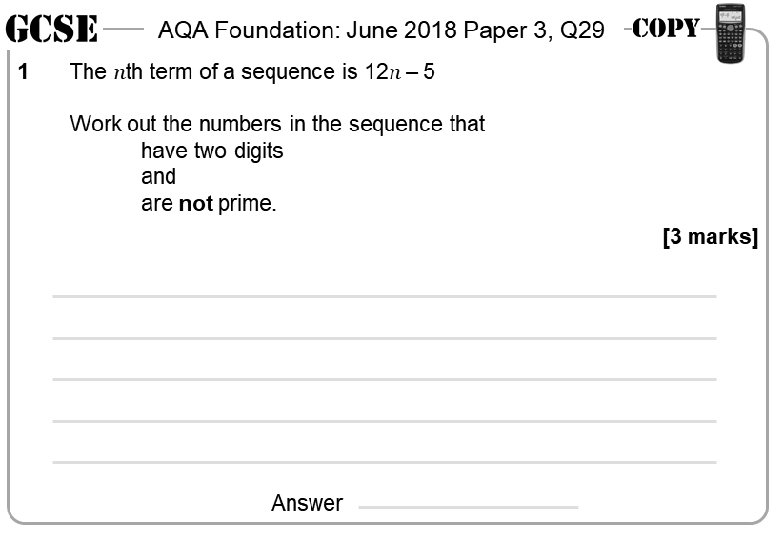Click the bold word 'not'
Screen dimensions: 780x540
point(195,204)
